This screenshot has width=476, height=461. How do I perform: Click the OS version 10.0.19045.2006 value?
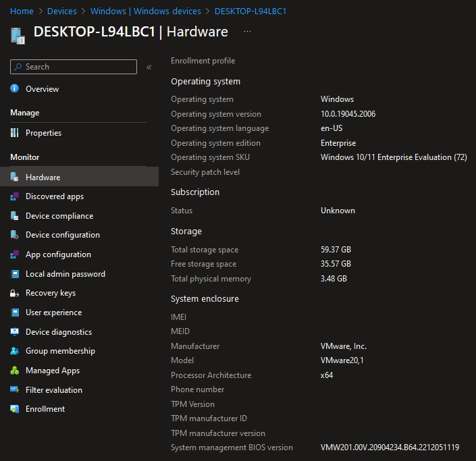pos(348,114)
